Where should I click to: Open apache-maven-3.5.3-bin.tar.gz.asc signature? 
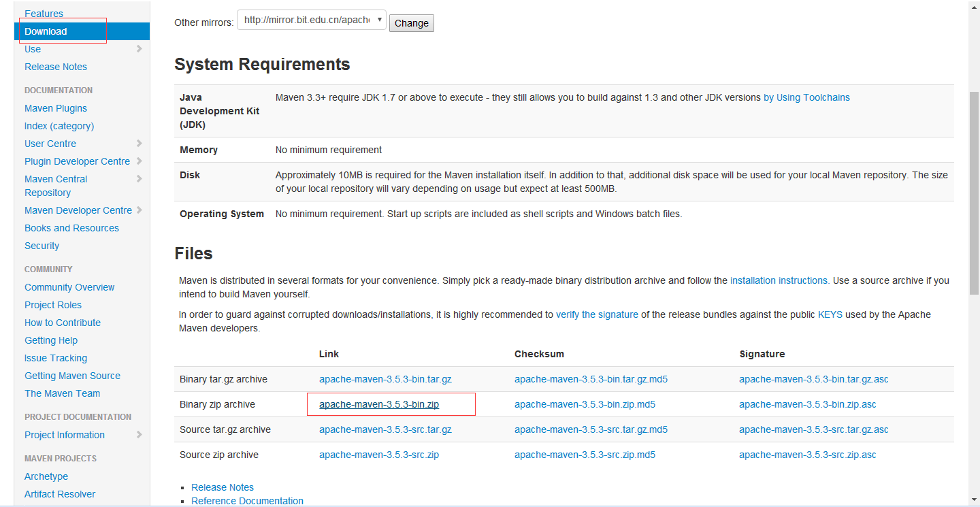814,379
